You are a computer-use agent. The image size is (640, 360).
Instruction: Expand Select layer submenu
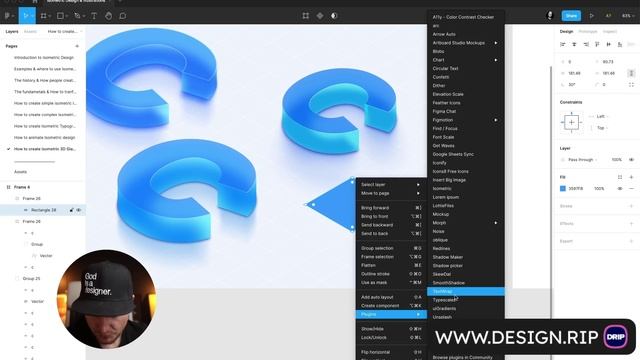[x=391, y=184]
